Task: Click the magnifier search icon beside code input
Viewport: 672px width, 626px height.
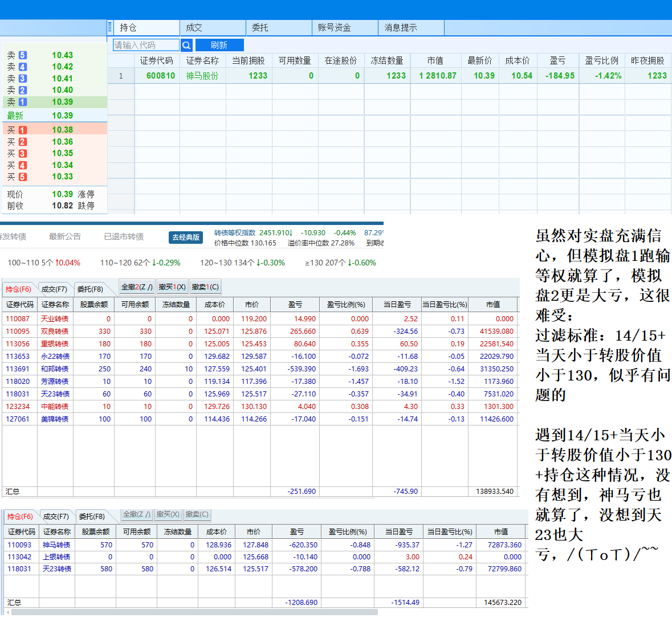Action: pos(186,45)
